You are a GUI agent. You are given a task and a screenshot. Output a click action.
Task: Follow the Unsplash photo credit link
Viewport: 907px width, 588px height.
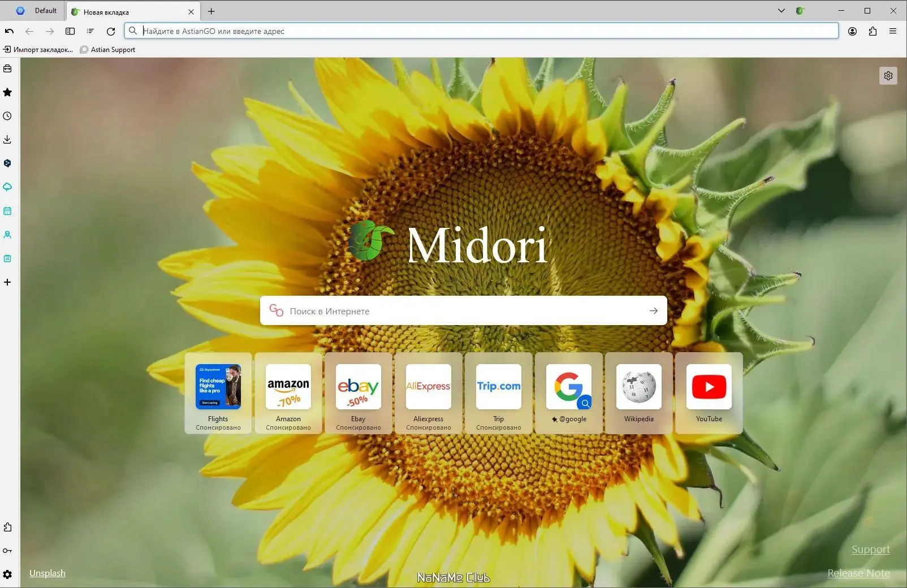47,573
